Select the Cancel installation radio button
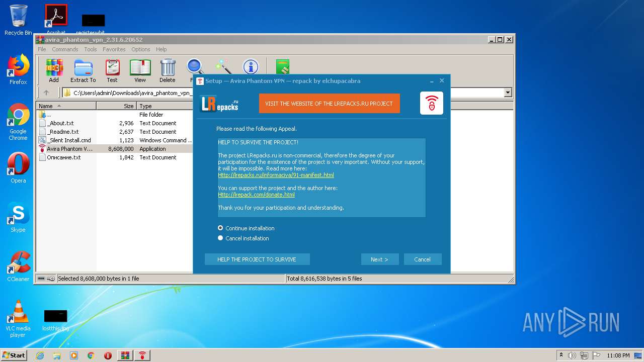The width and height of the screenshot is (644, 362). click(x=220, y=238)
